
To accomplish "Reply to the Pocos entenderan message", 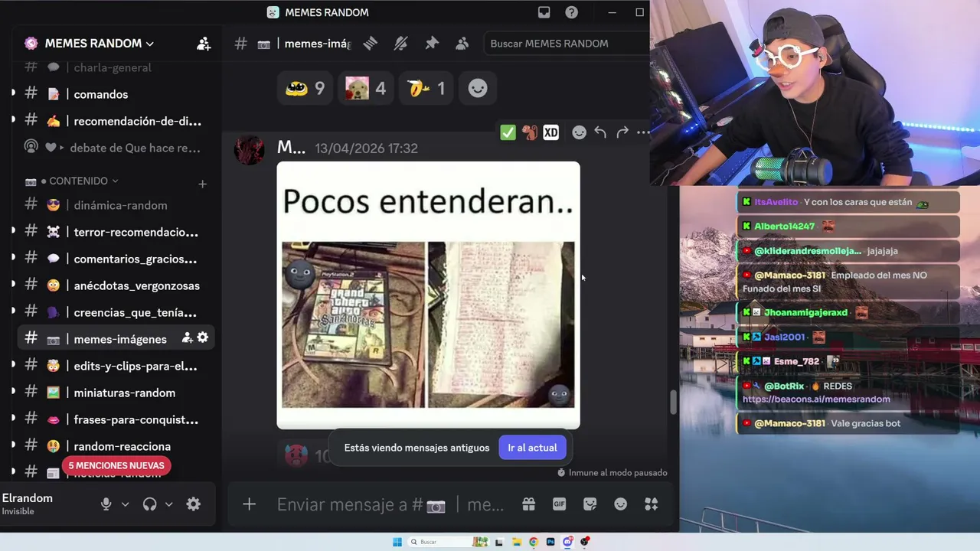I will [x=600, y=132].
